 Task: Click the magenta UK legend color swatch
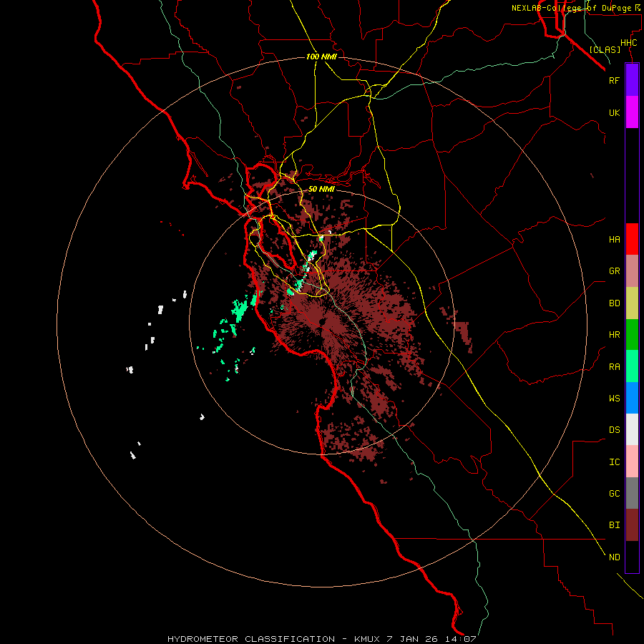[x=632, y=112]
